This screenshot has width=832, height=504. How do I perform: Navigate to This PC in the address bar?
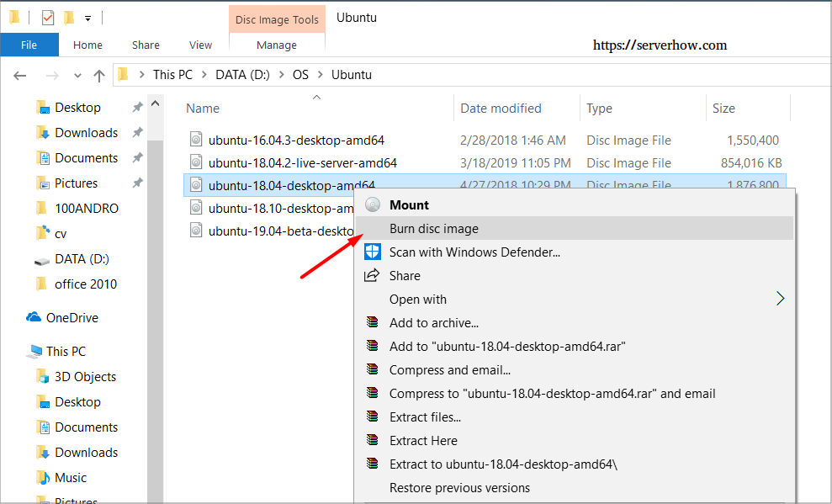(x=172, y=75)
